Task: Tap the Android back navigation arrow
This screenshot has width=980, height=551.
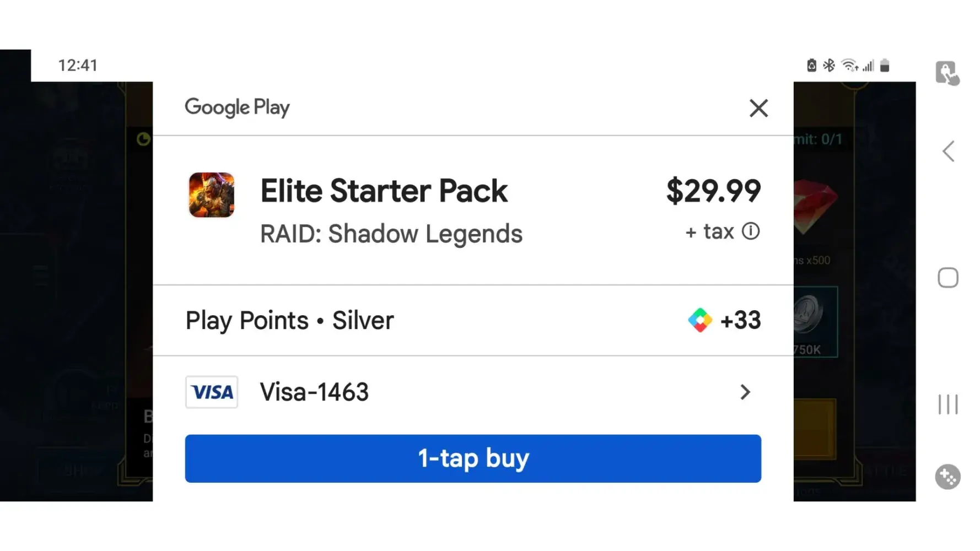Action: point(948,152)
